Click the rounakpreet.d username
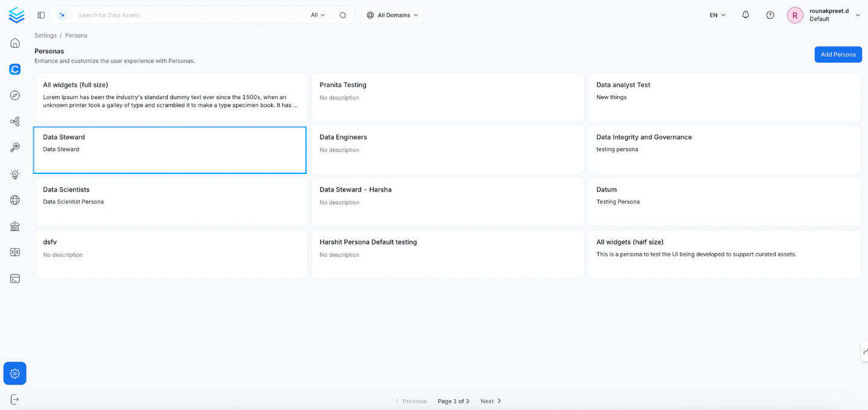 tap(829, 11)
